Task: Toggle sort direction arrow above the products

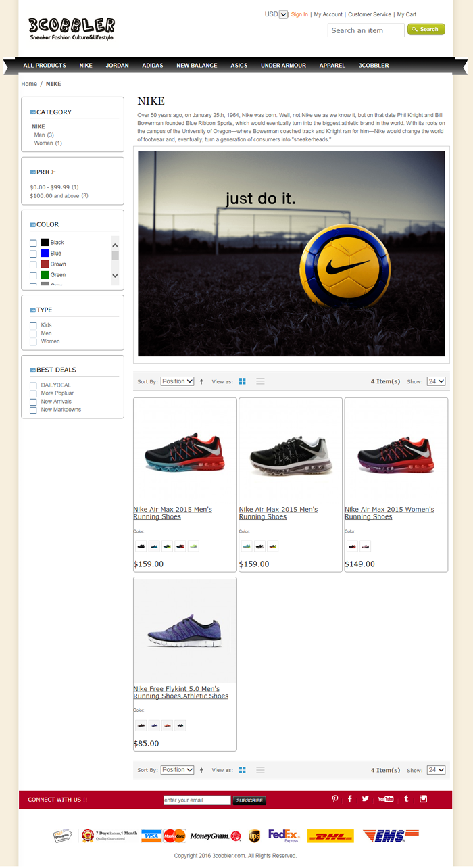Action: tap(201, 382)
